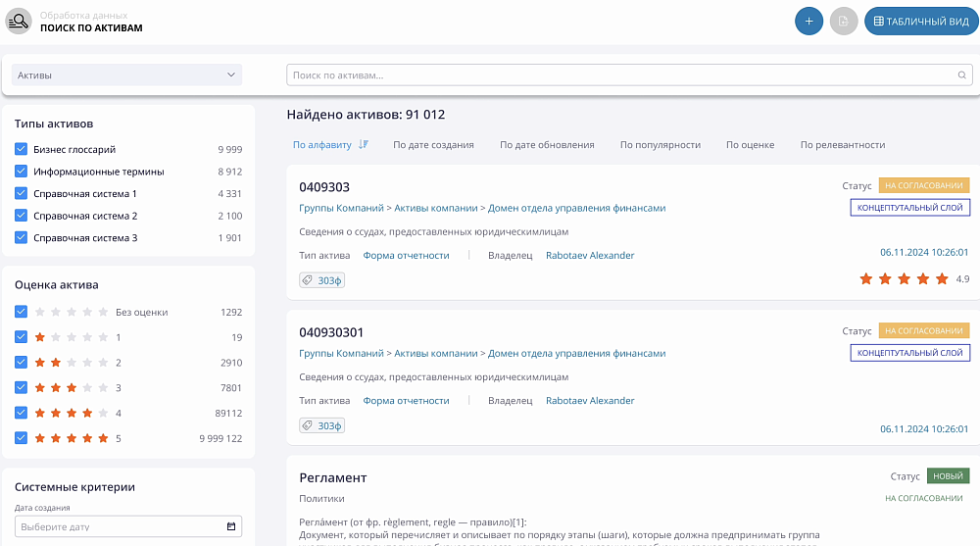Image resolution: width=980 pixels, height=546 pixels.
Task: Click Форма отчетности link on 0409303 card
Action: 407,255
